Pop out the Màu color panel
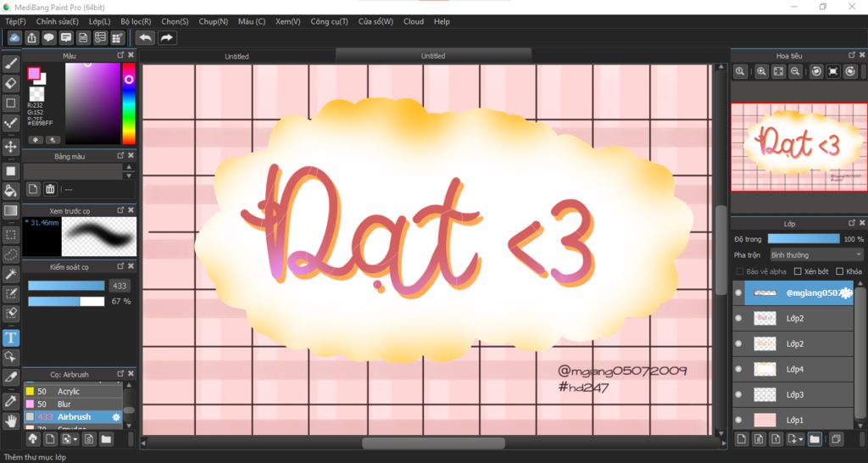Screen dimensions: 868x463 pyautogui.click(x=120, y=55)
